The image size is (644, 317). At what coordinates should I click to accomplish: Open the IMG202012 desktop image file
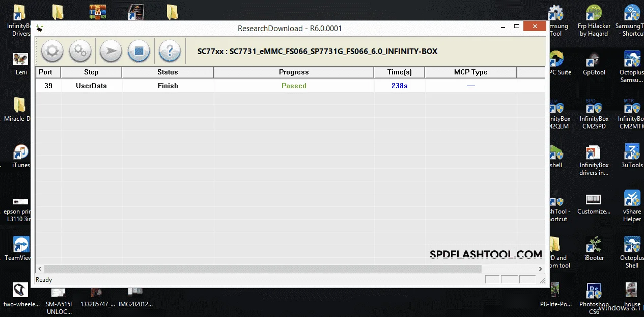[x=135, y=297]
